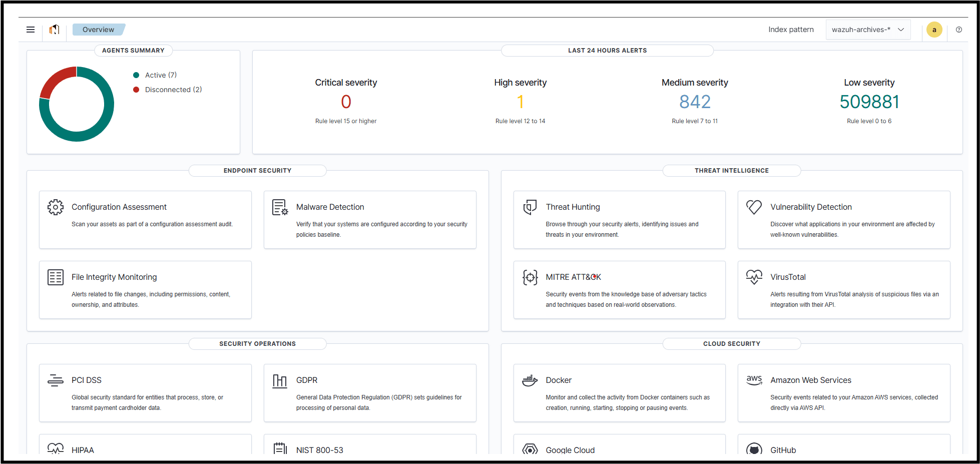Click the Docker whale icon
The image size is (980, 464).
pyautogui.click(x=530, y=380)
